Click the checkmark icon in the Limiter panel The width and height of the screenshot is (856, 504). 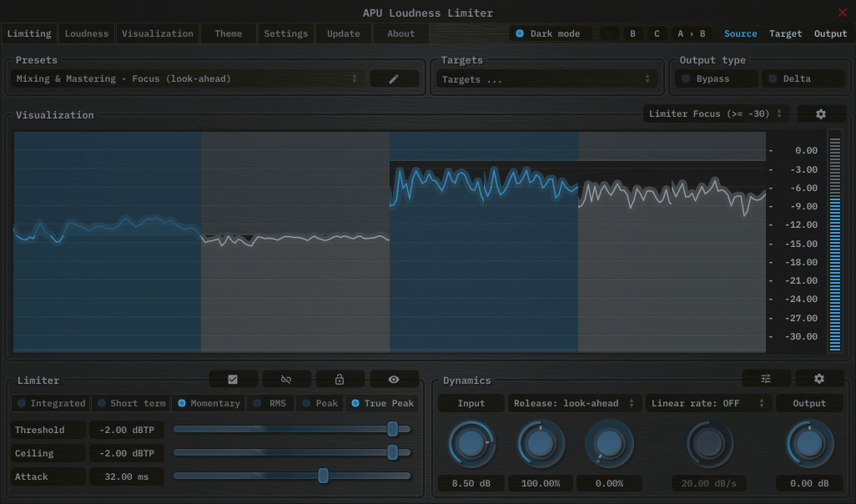point(233,379)
